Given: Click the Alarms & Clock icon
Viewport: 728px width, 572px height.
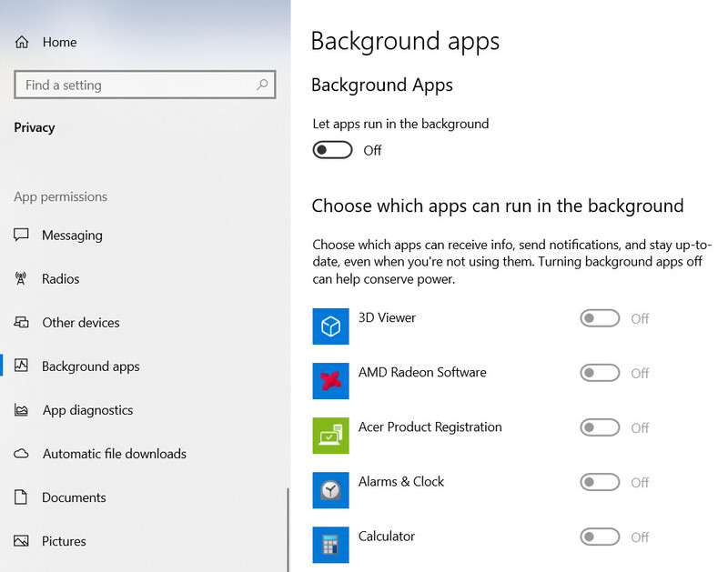Looking at the screenshot, I should 330,490.
